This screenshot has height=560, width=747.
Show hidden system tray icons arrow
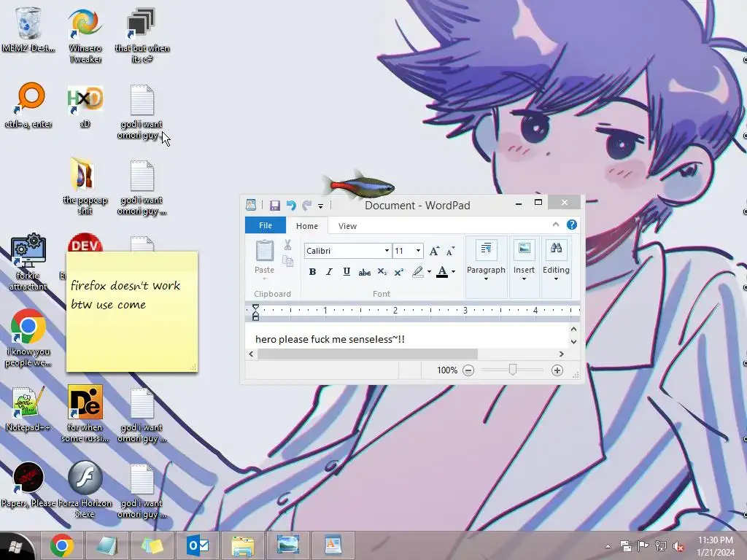608,546
